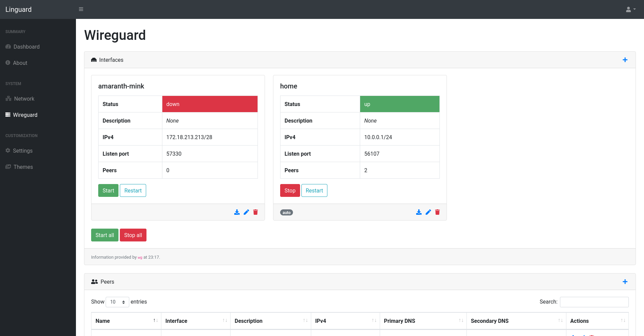Screen dimensions: 644x336
Task: Restart the home interface
Action: [x=314, y=190]
